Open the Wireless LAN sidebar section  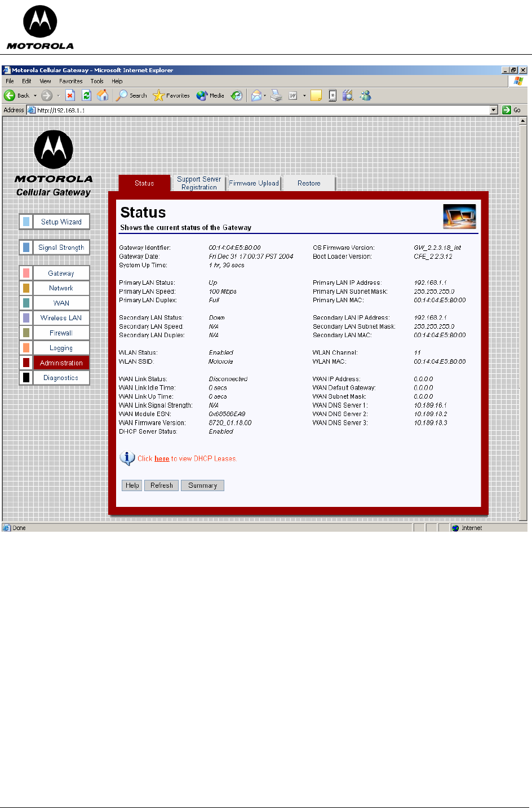point(61,318)
